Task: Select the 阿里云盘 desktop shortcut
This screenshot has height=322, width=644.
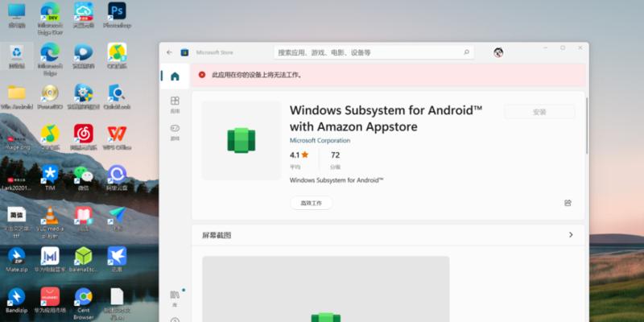Action: (117, 178)
